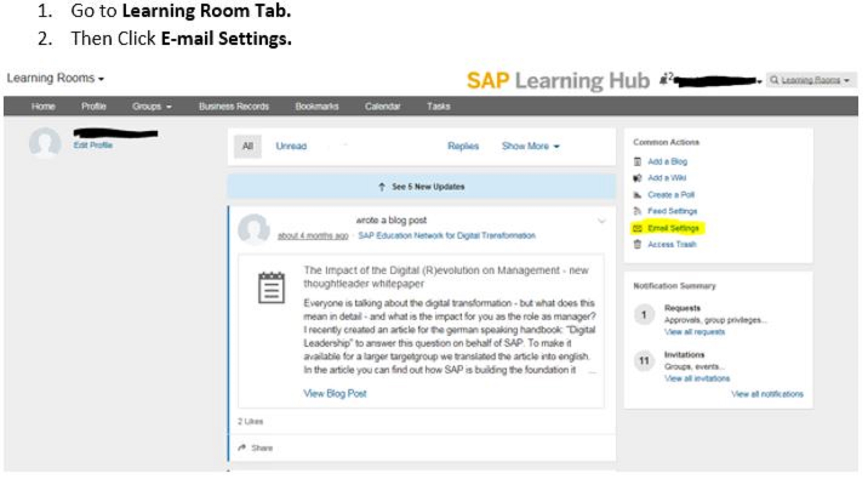Open the Tasks tab
Image resolution: width=868 pixels, height=479 pixels.
pyautogui.click(x=438, y=106)
